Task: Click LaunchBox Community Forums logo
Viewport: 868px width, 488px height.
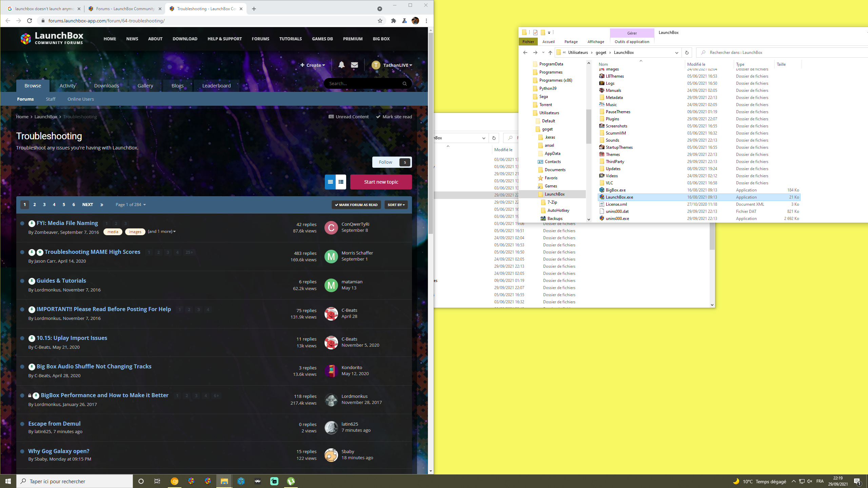Action: click(x=52, y=38)
